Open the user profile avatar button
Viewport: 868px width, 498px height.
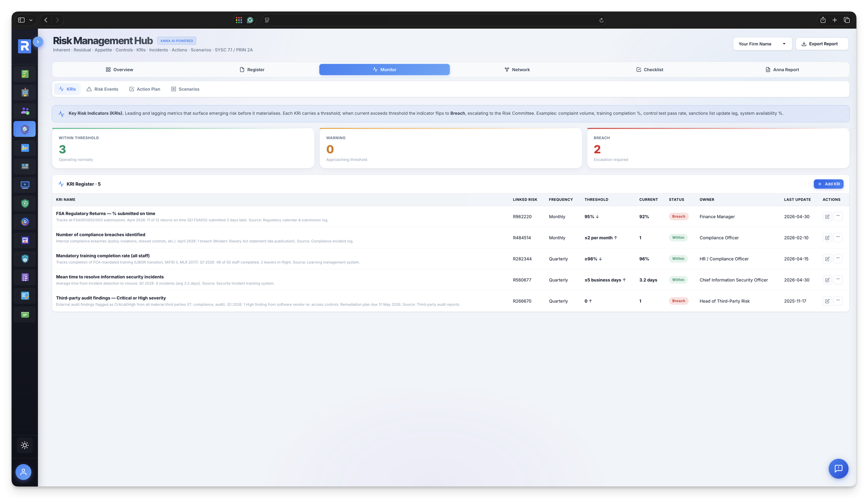tap(23, 472)
